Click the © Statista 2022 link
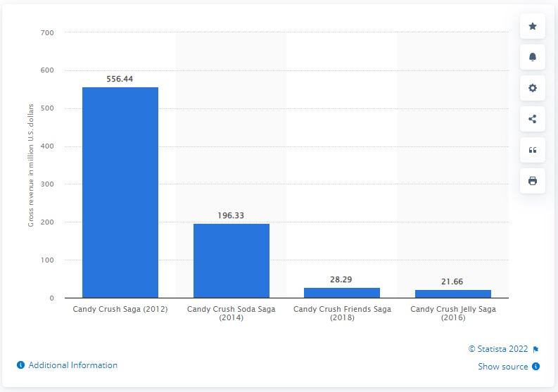 [x=498, y=349]
